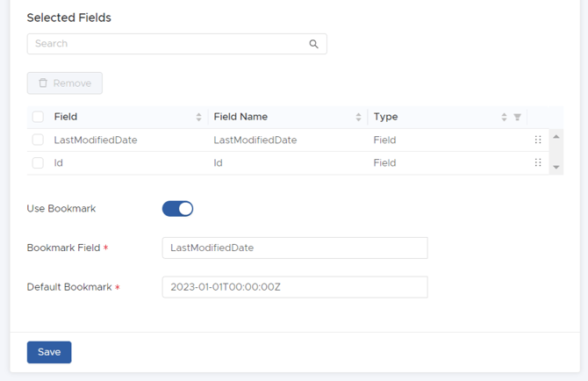
Task: Toggle off the Use Bookmark switch
Action: click(x=178, y=209)
